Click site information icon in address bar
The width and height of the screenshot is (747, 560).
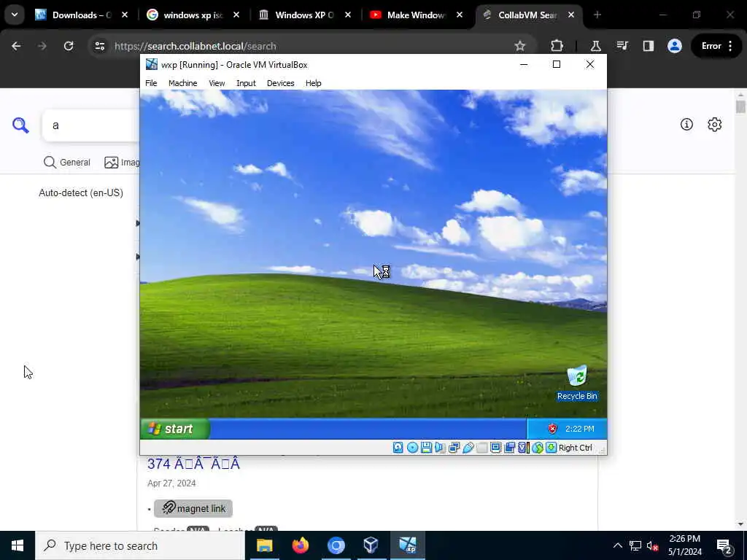click(99, 46)
